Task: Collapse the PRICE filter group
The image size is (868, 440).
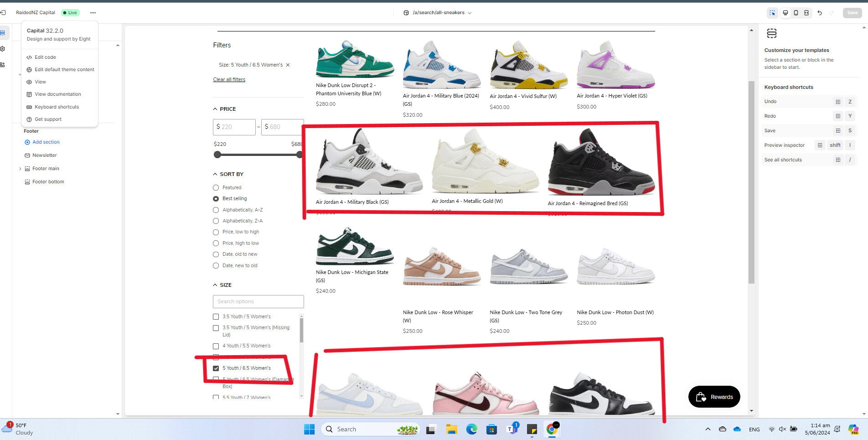Action: [x=215, y=109]
